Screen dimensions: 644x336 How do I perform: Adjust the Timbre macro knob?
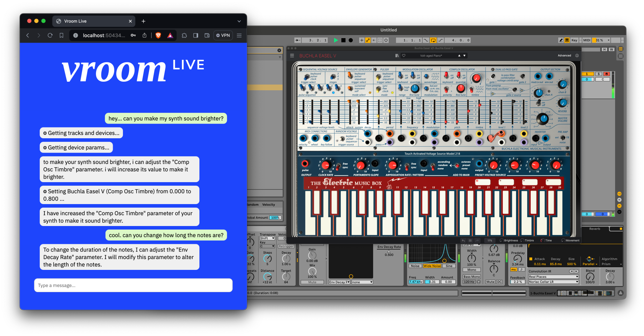pyautogui.click(x=522, y=241)
